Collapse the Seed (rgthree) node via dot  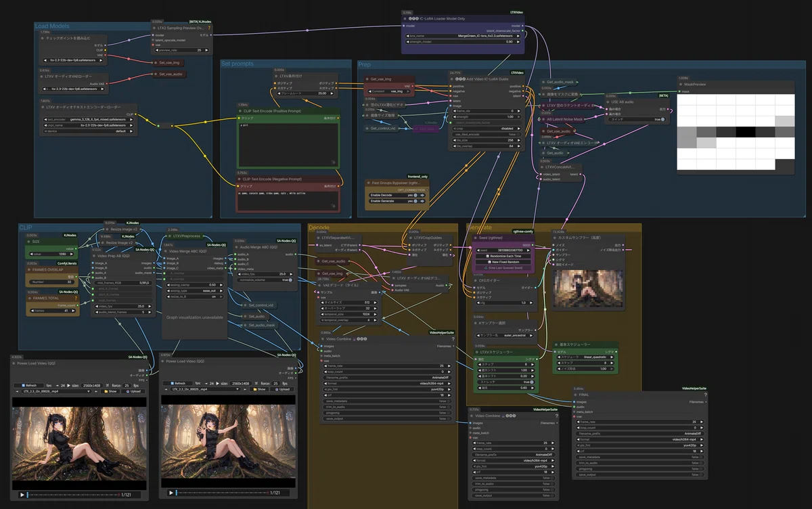pos(475,238)
